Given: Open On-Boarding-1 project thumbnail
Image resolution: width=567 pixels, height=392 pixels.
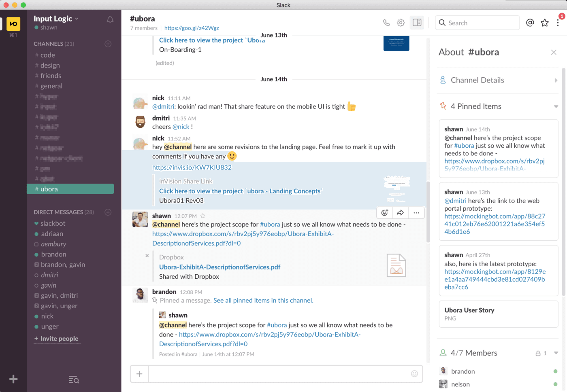Looking at the screenshot, I should click(x=396, y=43).
